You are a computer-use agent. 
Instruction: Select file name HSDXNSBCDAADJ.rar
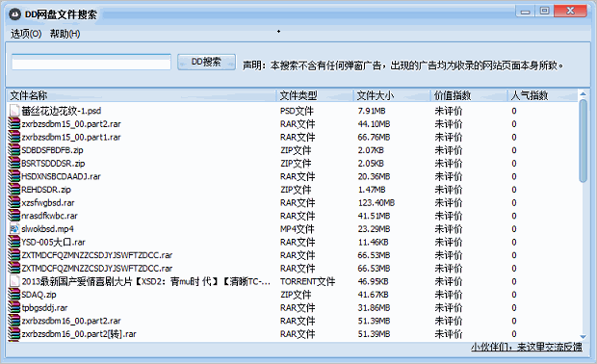point(61,176)
